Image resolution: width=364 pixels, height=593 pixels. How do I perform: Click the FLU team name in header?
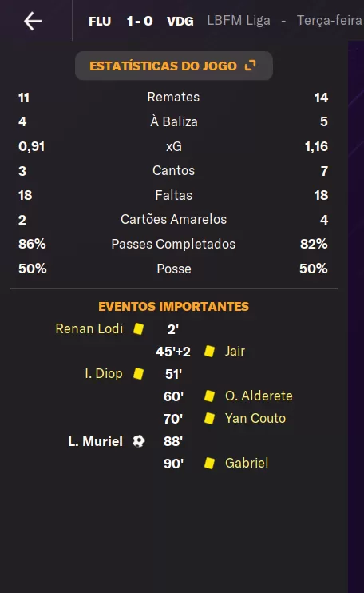pos(100,21)
